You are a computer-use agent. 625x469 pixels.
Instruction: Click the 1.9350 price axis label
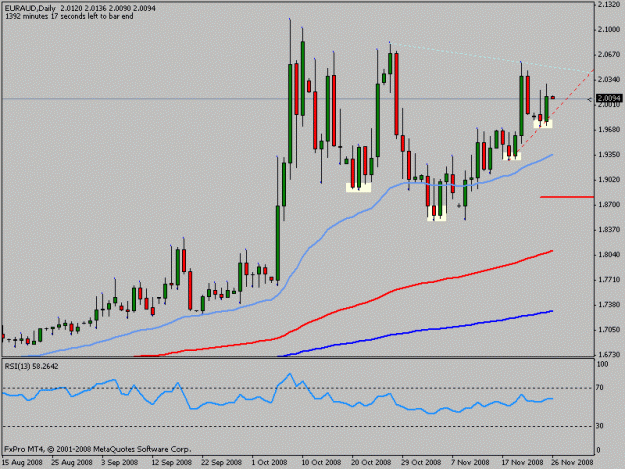coord(609,155)
